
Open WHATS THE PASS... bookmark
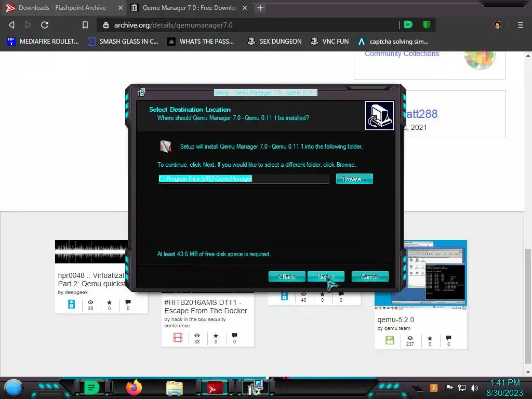tap(201, 42)
